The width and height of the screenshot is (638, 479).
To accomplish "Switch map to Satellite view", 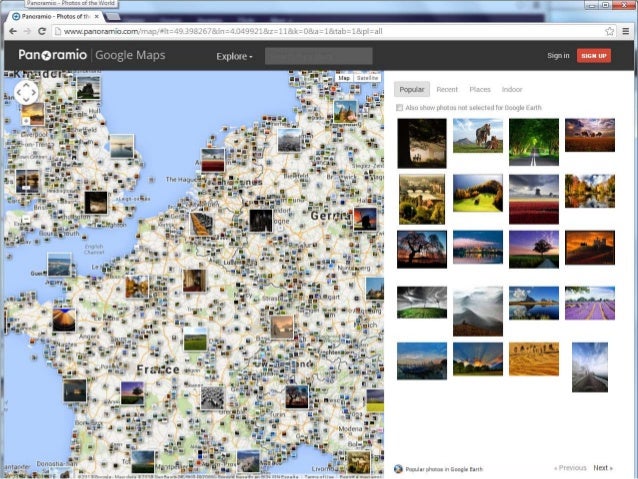I will click(367, 77).
